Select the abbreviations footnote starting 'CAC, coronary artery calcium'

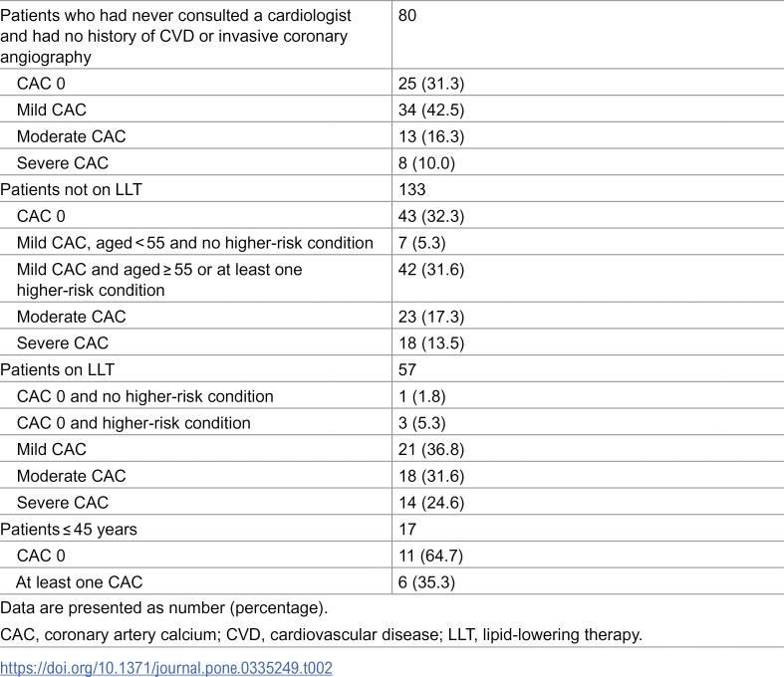click(x=321, y=634)
